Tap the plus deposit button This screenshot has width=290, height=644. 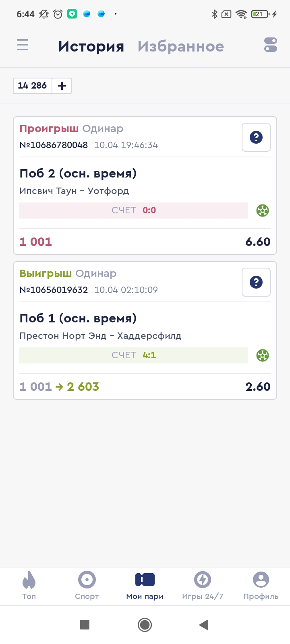coord(62,86)
